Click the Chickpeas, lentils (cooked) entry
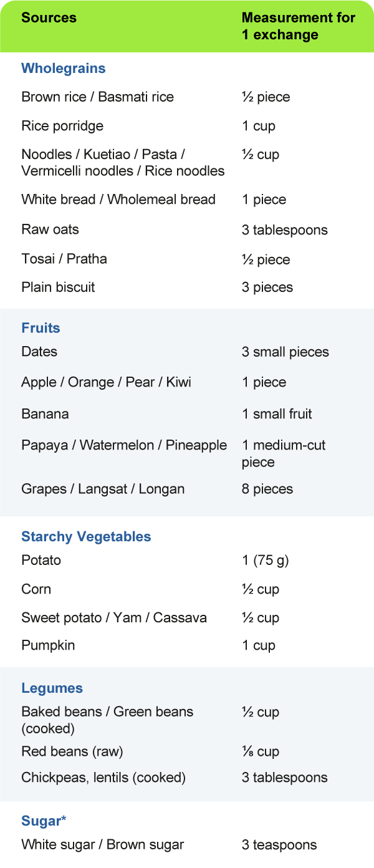Screen dimensions: 374x868 click(x=103, y=778)
